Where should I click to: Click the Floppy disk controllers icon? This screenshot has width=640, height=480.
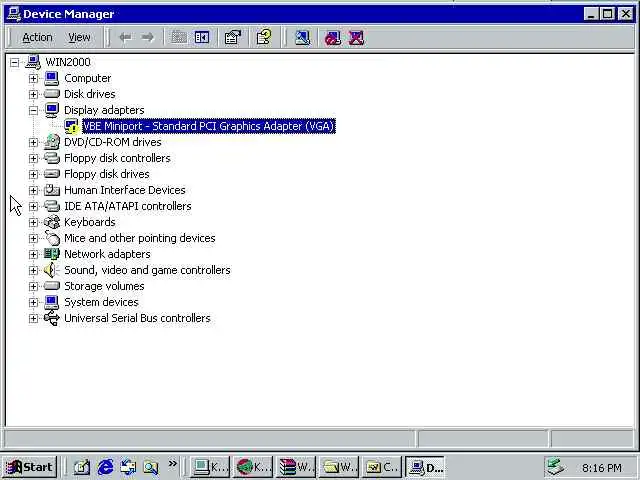click(52, 158)
